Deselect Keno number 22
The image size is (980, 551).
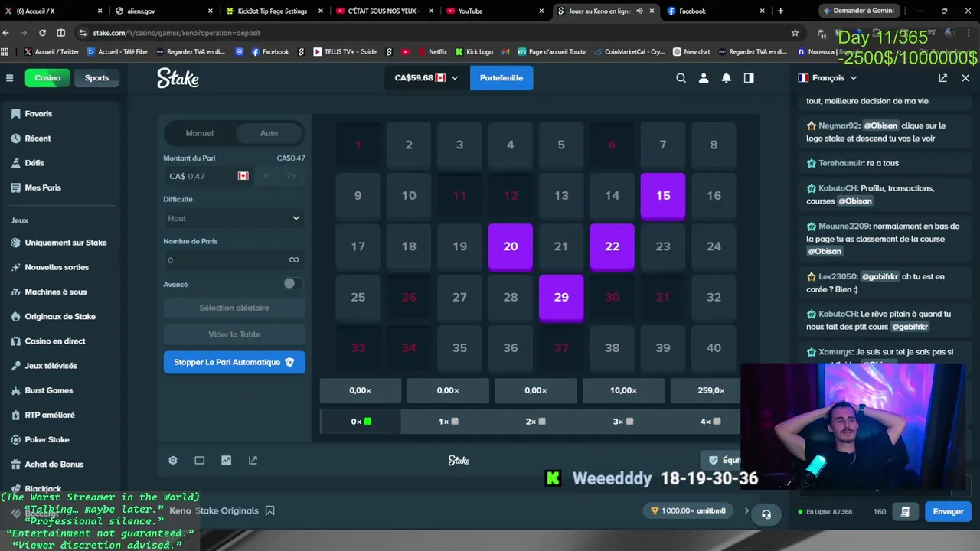612,246
